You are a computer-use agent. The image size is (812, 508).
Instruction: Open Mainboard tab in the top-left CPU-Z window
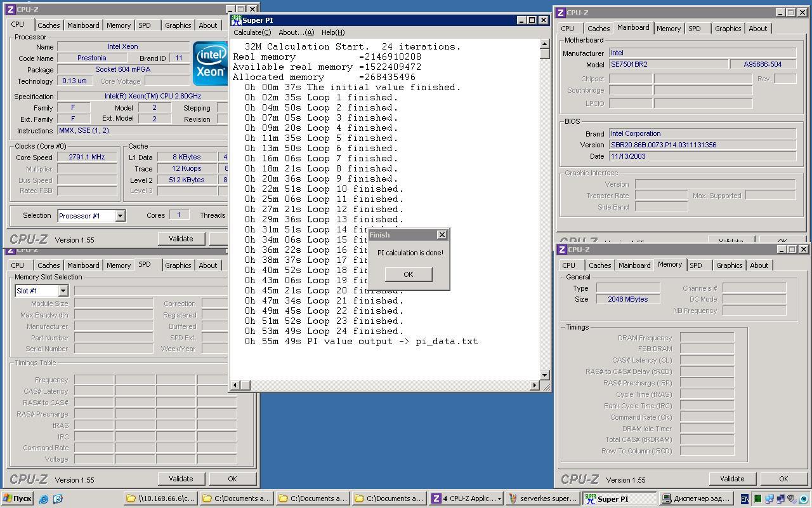(83, 25)
